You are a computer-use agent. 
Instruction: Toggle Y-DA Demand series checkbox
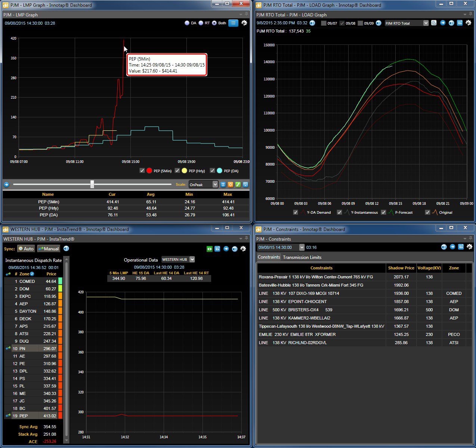pos(296,212)
